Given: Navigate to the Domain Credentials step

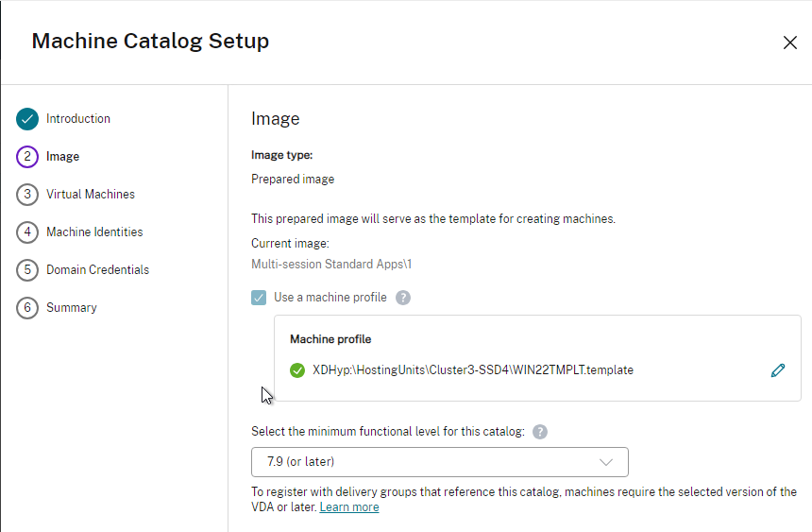Looking at the screenshot, I should (97, 270).
